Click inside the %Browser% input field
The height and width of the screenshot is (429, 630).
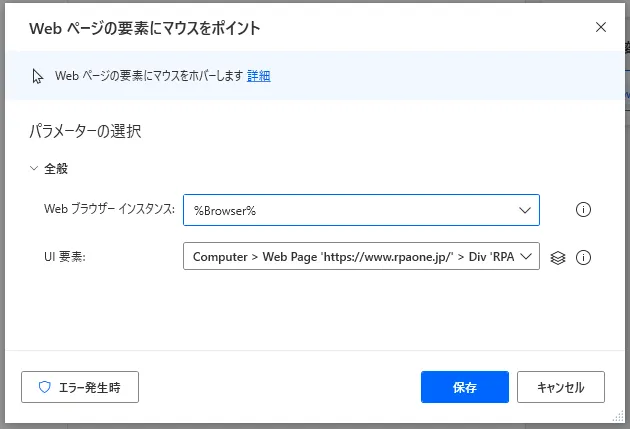click(x=350, y=210)
